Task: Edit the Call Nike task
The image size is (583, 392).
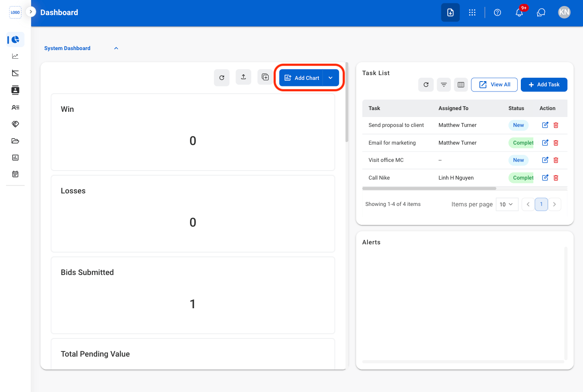Action: click(545, 177)
